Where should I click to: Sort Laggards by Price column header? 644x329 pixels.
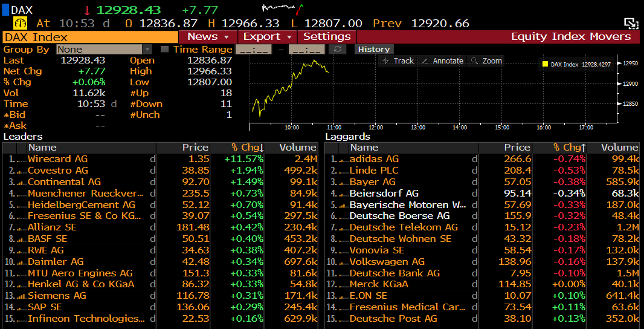[505, 148]
